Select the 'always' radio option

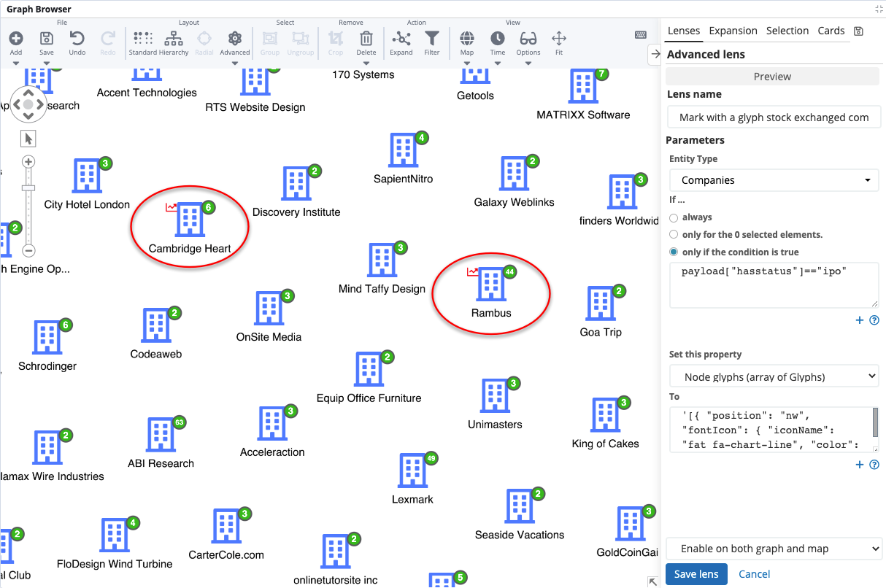(674, 217)
